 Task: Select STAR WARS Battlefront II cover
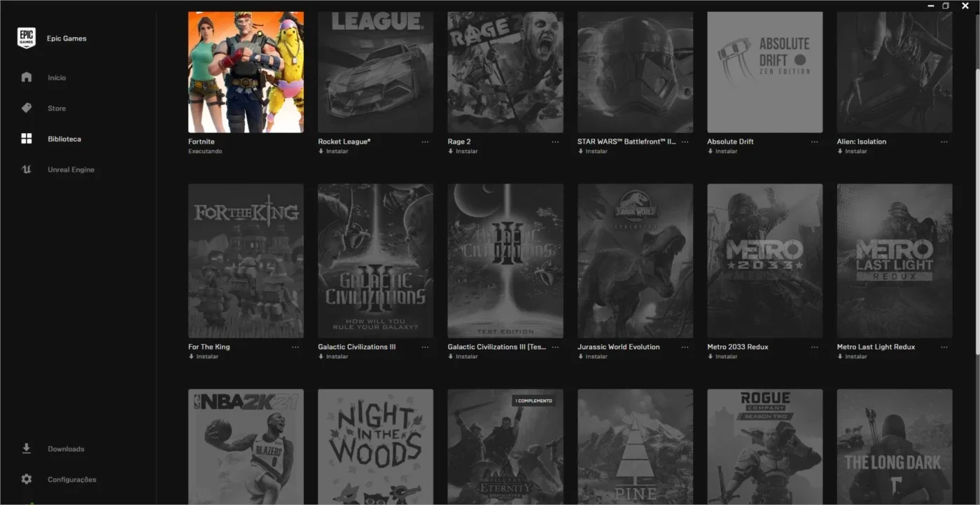point(635,72)
